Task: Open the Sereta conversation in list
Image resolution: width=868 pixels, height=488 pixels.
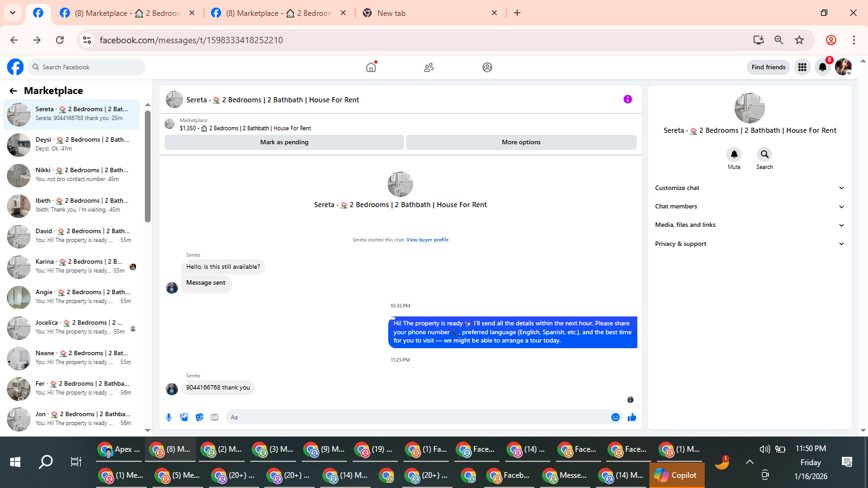Action: pyautogui.click(x=72, y=114)
